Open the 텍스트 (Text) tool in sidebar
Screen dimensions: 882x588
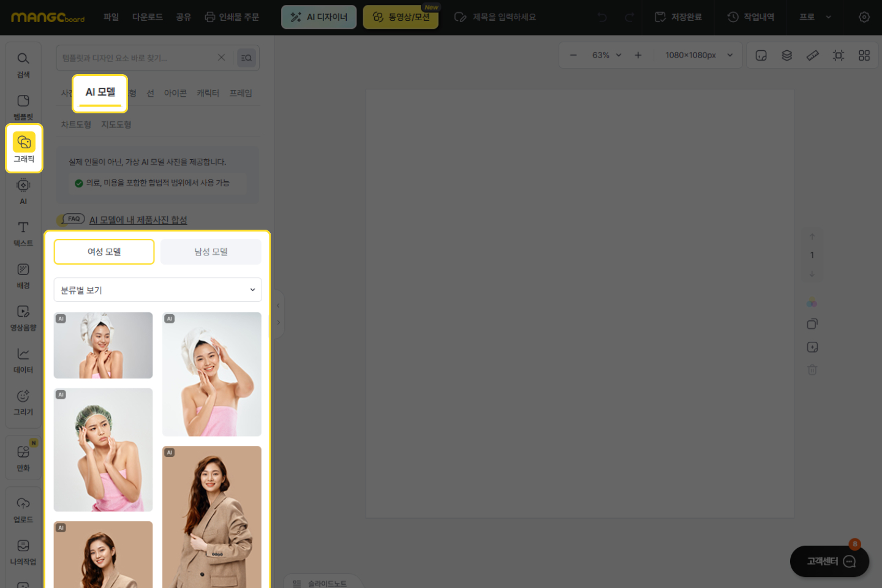click(x=23, y=234)
